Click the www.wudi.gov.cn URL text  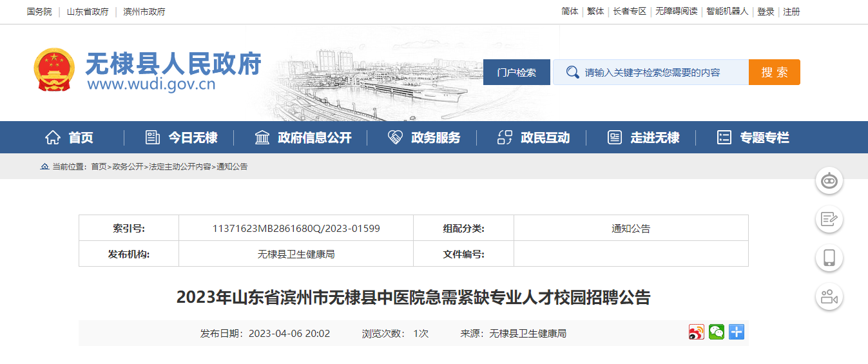tap(151, 84)
